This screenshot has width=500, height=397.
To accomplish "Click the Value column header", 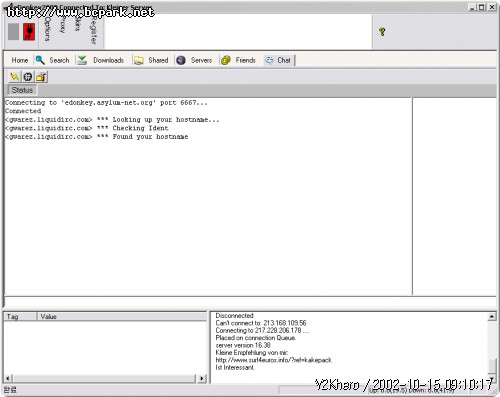I will point(121,316).
